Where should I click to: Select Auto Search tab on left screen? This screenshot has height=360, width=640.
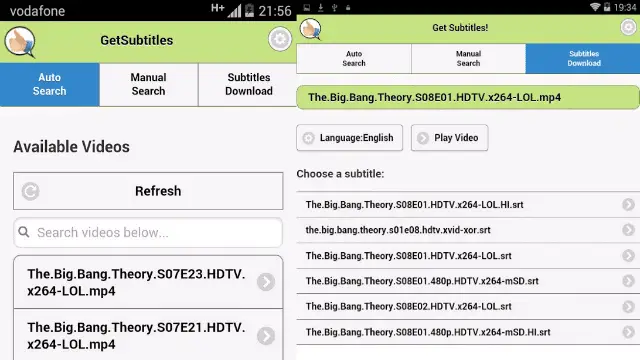pos(49,84)
